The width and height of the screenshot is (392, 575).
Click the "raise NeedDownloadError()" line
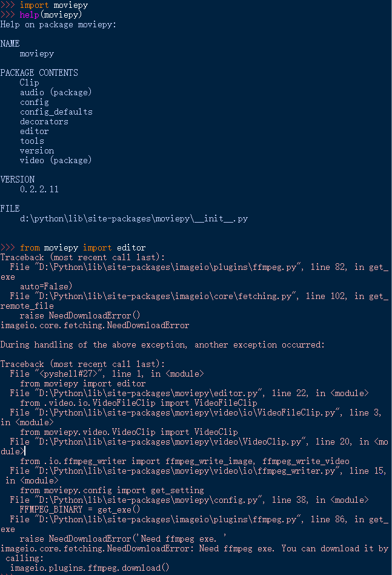tap(80, 315)
